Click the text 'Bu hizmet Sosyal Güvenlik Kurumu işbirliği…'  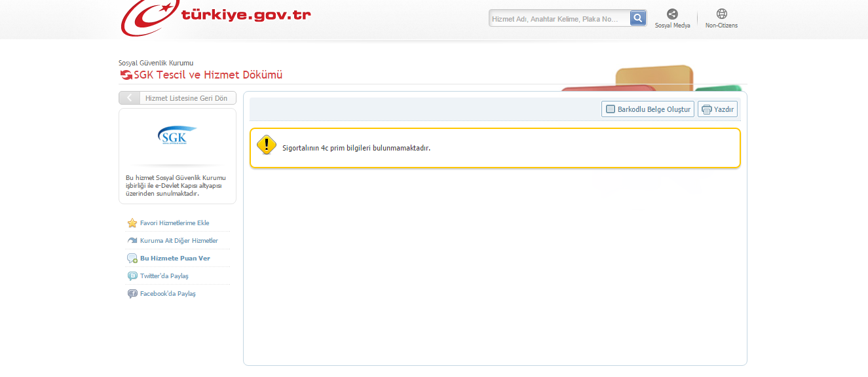(176, 185)
